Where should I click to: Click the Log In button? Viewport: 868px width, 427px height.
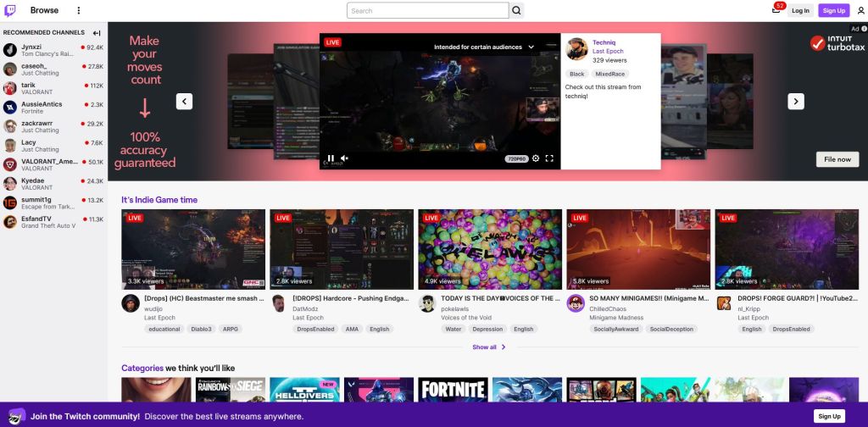coord(799,10)
